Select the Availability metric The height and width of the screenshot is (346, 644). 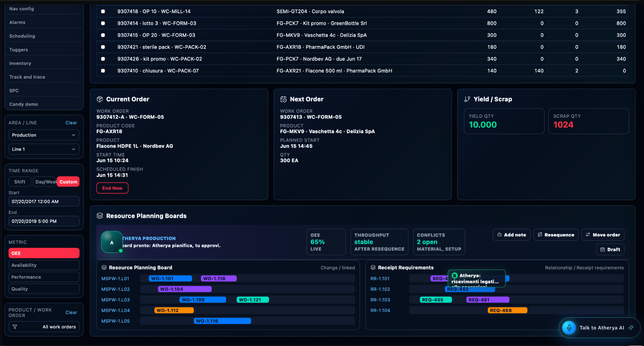tap(44, 265)
